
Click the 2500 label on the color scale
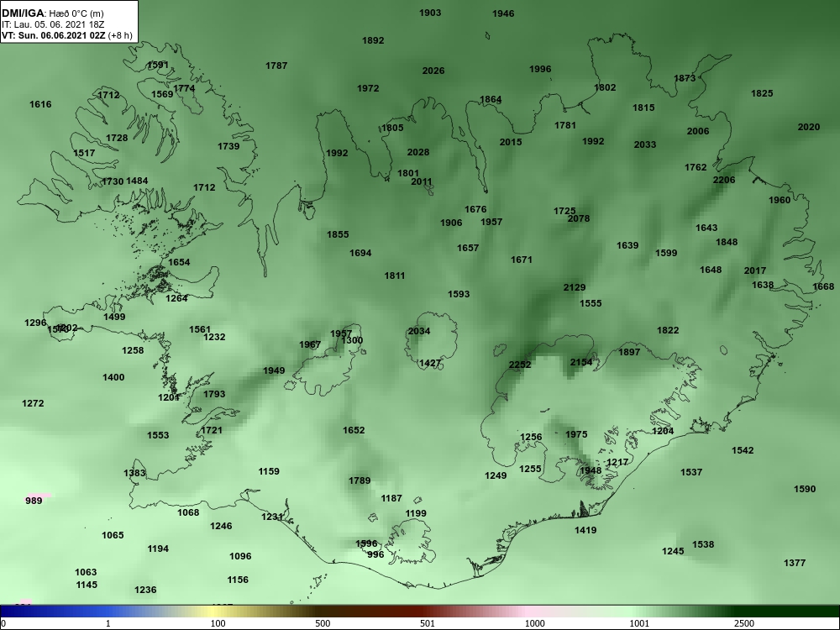743,623
